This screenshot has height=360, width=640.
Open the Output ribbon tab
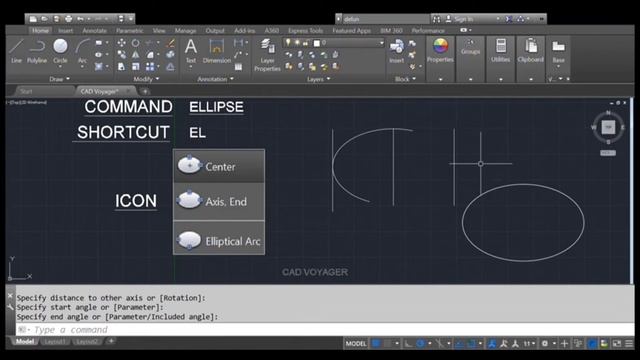tap(215, 31)
